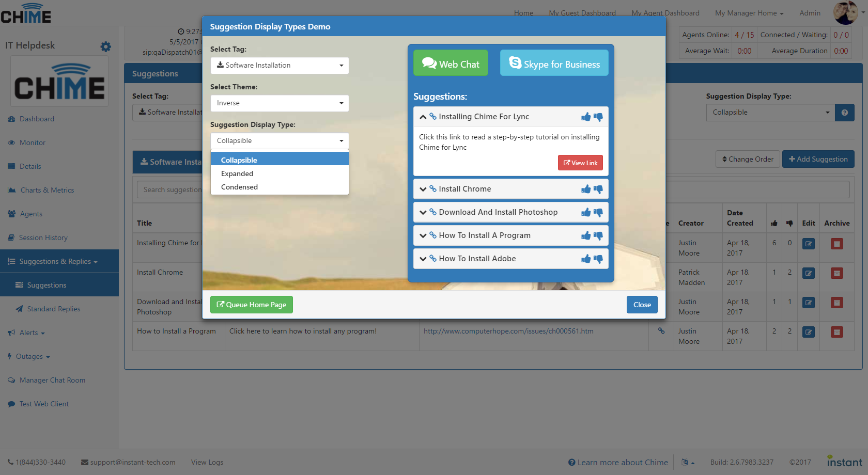Edit the Installing Chime for Lync row
868x475 pixels.
[x=809, y=244]
